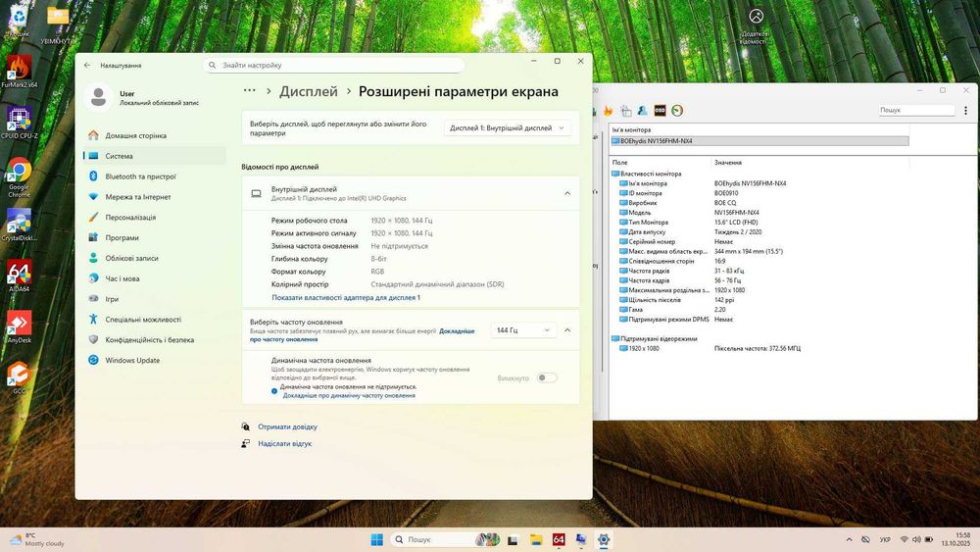Open Accounts section in Settings sidebar
The width and height of the screenshot is (980, 552).
154,258
